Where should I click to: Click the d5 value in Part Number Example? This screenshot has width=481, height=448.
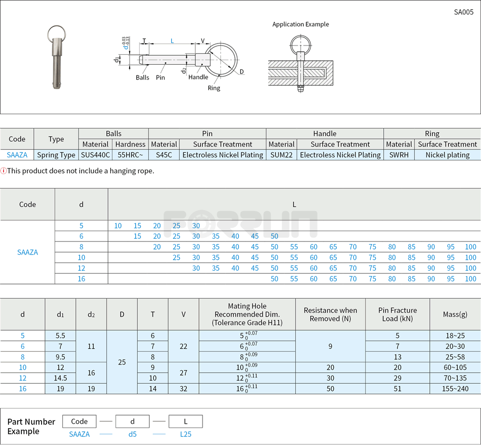[x=132, y=434]
